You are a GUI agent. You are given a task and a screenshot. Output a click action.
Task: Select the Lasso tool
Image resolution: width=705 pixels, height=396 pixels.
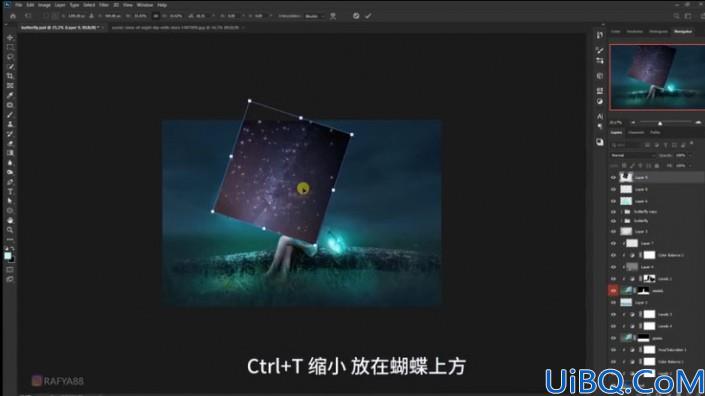click(10, 57)
